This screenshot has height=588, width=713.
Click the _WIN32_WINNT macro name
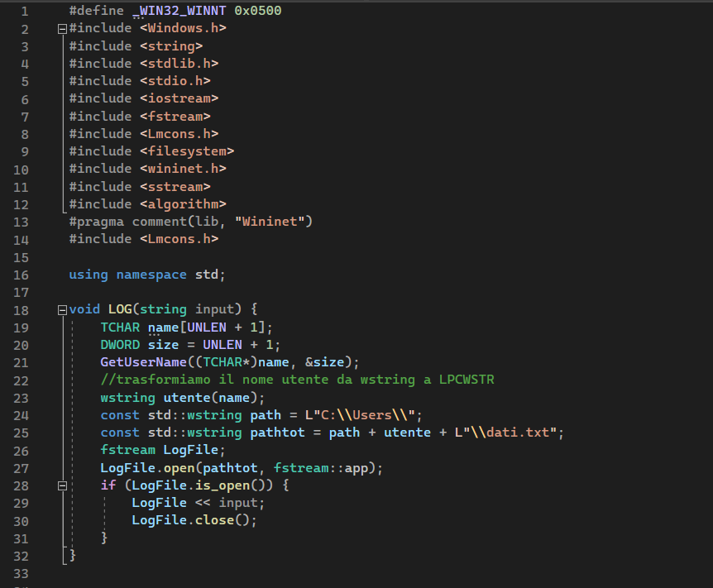[179, 11]
